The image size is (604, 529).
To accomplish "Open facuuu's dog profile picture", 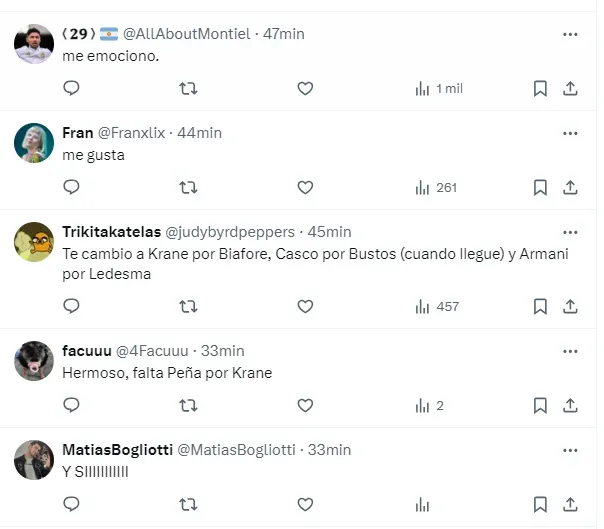I will point(34,361).
